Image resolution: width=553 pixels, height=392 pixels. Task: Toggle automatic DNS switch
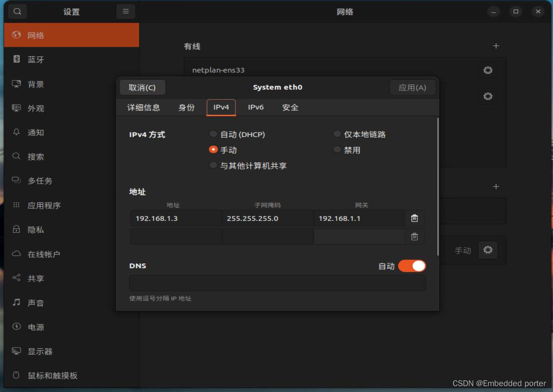412,266
